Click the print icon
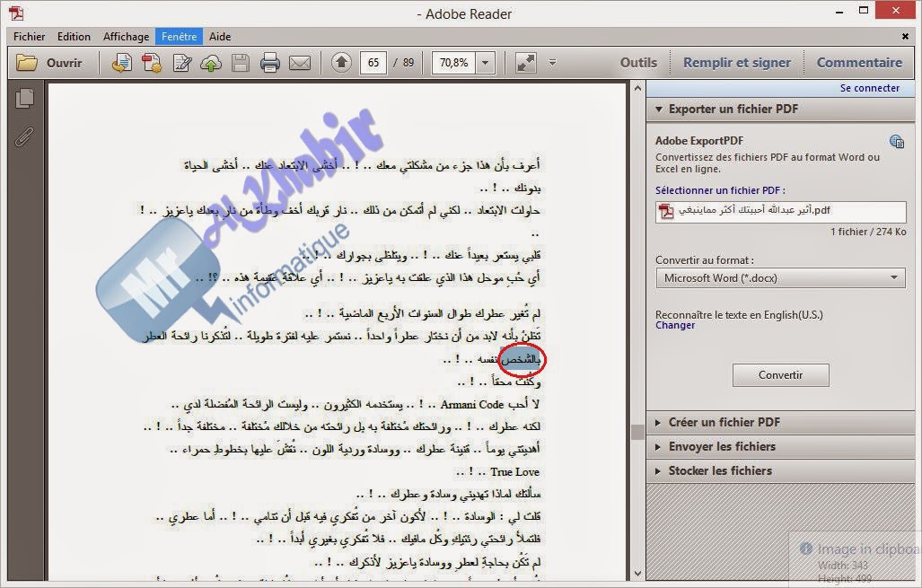Screen dimensions: 922x588 (x=270, y=62)
